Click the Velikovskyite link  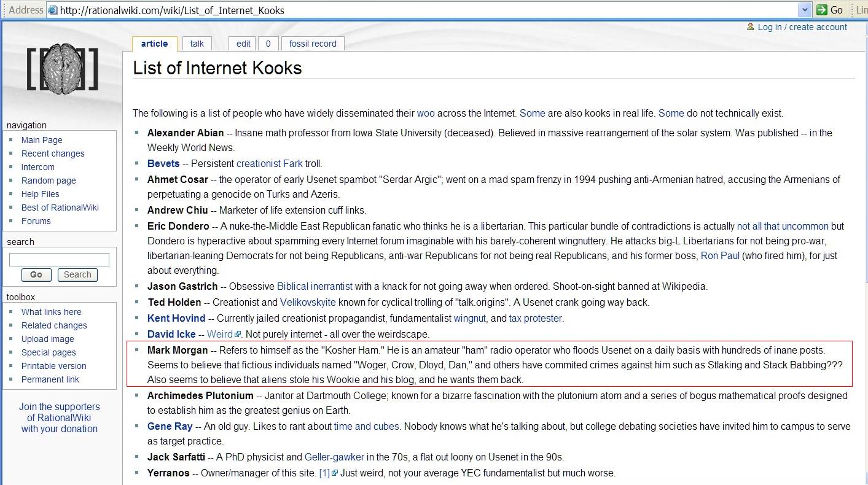(x=308, y=302)
